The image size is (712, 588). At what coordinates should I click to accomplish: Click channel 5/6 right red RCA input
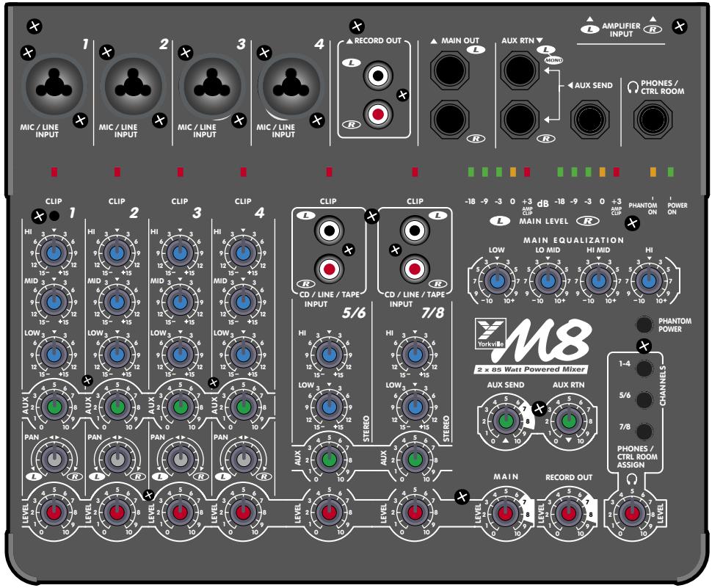330,269
